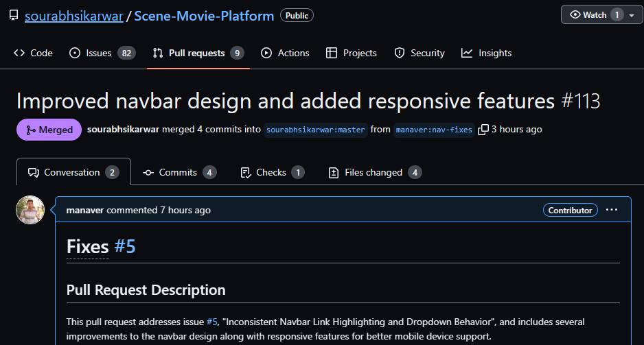Select the Conversation tab

[73, 172]
